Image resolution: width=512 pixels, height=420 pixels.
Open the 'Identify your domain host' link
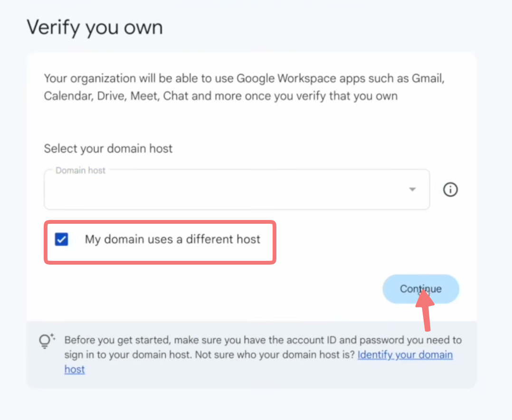405,355
